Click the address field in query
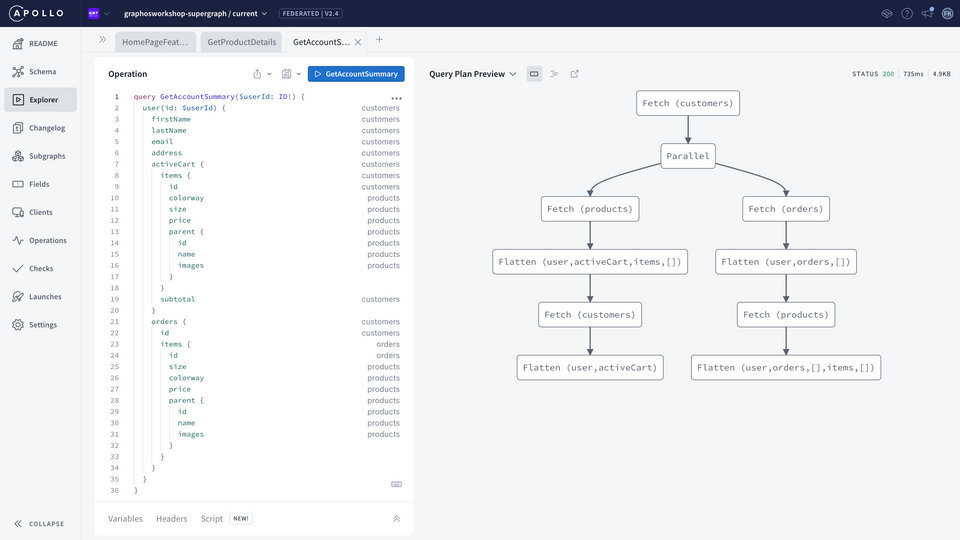 tap(167, 153)
